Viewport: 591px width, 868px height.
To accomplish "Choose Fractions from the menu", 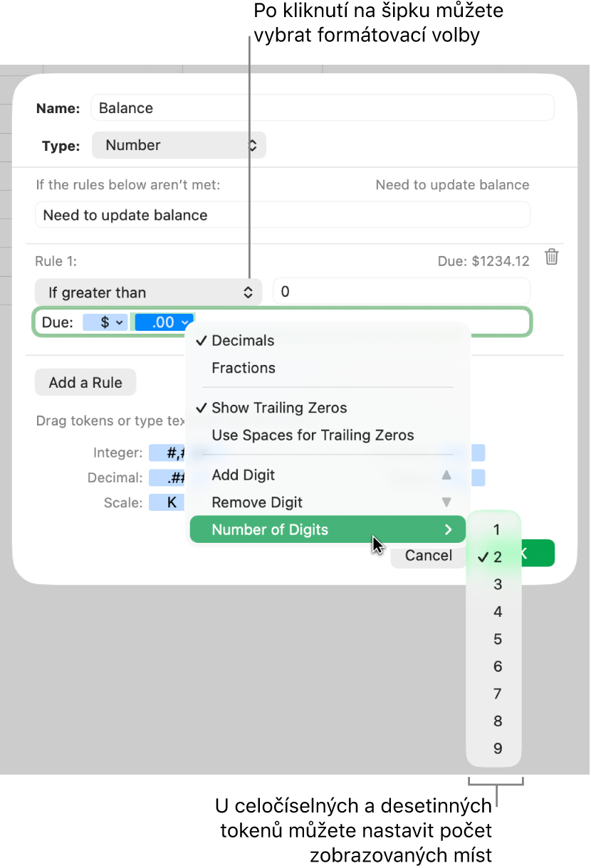I will point(244,368).
